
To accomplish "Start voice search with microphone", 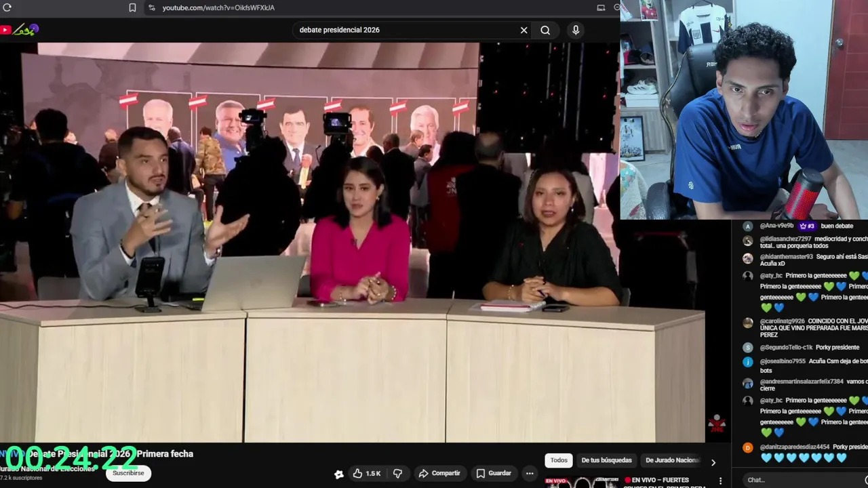I will tap(576, 30).
